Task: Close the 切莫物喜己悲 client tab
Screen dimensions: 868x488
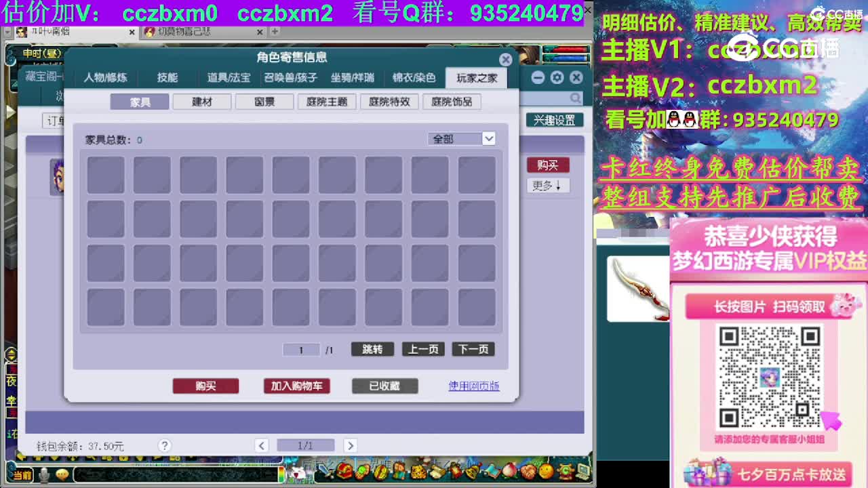Action: pos(260,32)
